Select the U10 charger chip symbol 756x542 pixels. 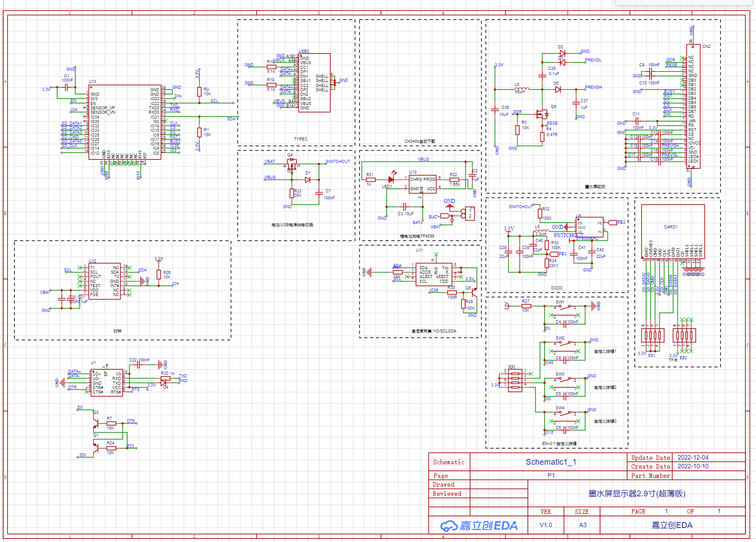423,184
